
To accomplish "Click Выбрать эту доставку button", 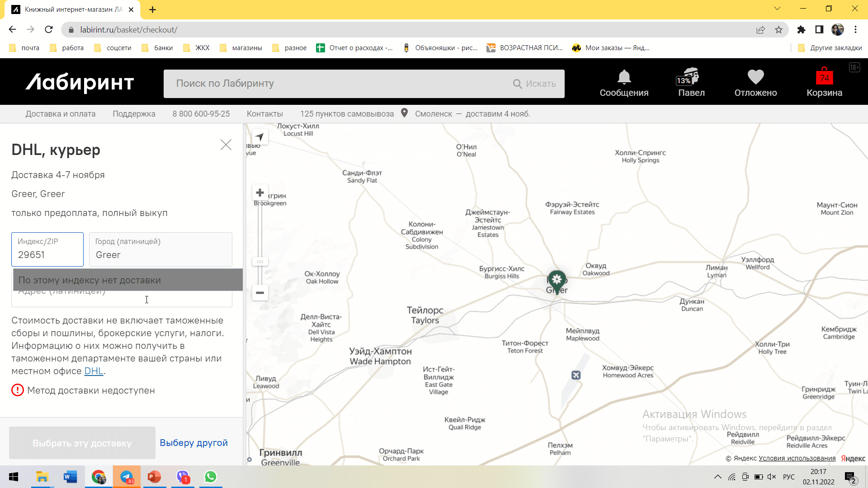I will (82, 443).
